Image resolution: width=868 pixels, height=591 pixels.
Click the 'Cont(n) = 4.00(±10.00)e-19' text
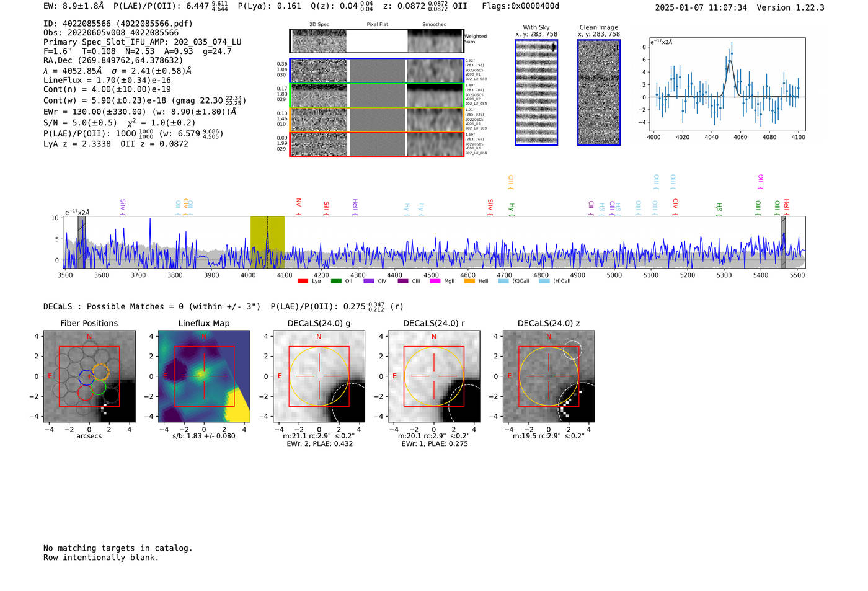[107, 89]
